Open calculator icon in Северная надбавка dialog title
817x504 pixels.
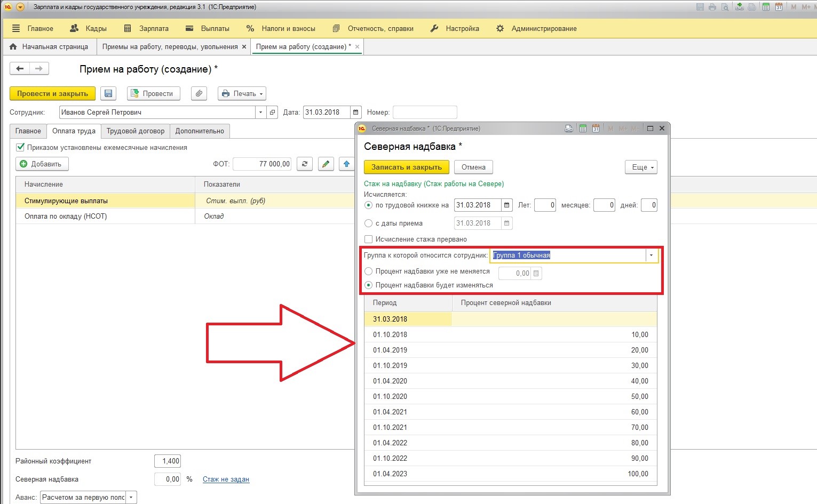click(x=583, y=129)
